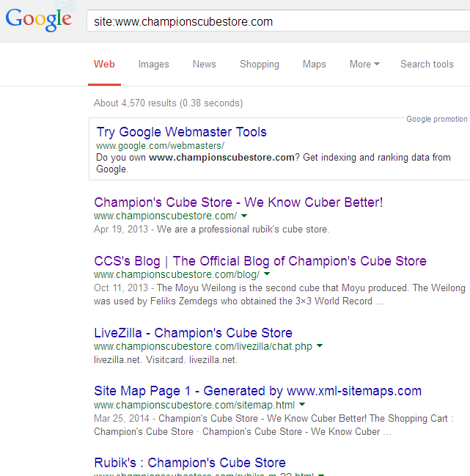Screen dimensions: 470x476
Task: Click the About 4,570 results text
Action: 168,103
